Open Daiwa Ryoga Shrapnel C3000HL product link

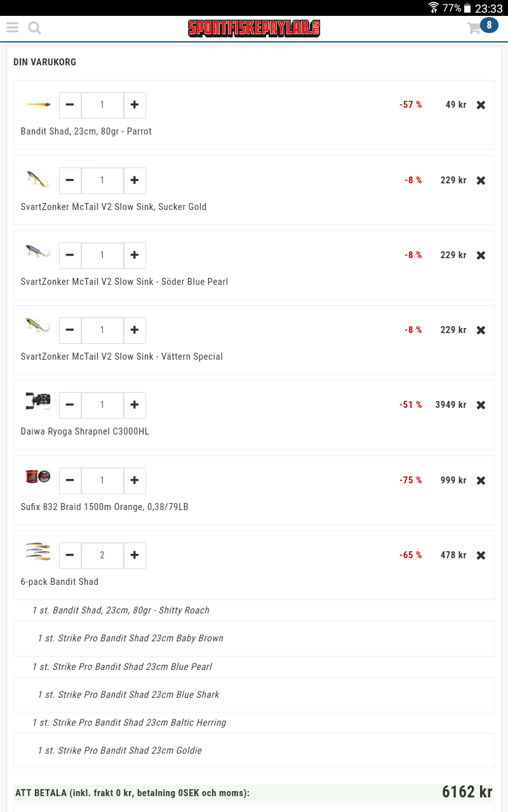click(85, 431)
